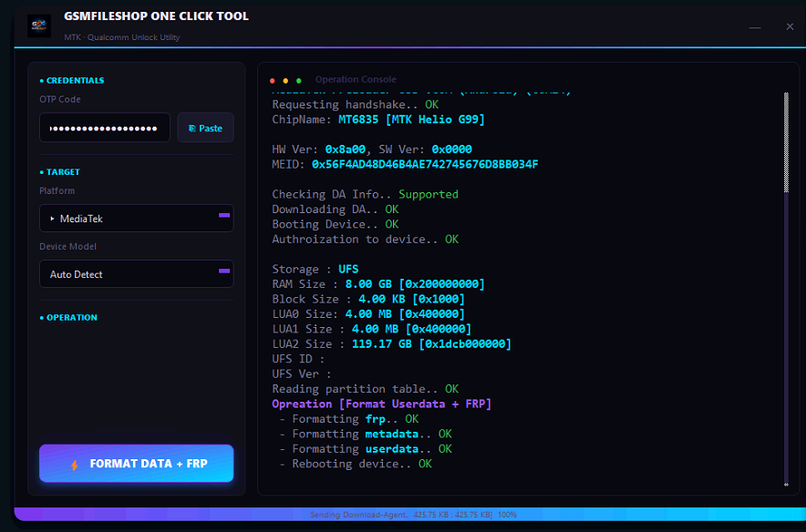
Task: Click the 'UFS ID :' console line
Action: [298, 359]
